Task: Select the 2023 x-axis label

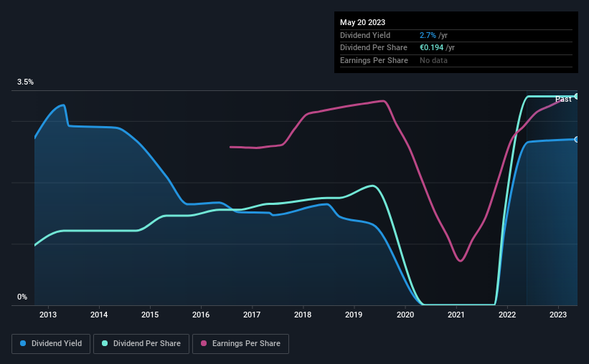Action: pos(558,315)
